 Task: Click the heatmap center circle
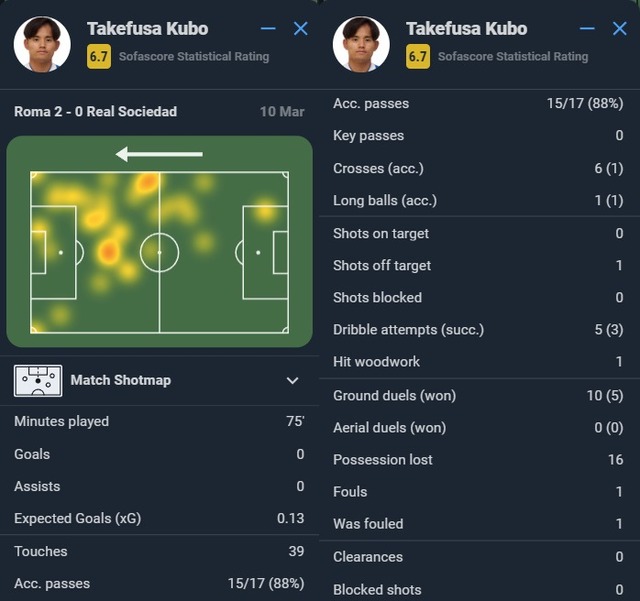tap(159, 253)
